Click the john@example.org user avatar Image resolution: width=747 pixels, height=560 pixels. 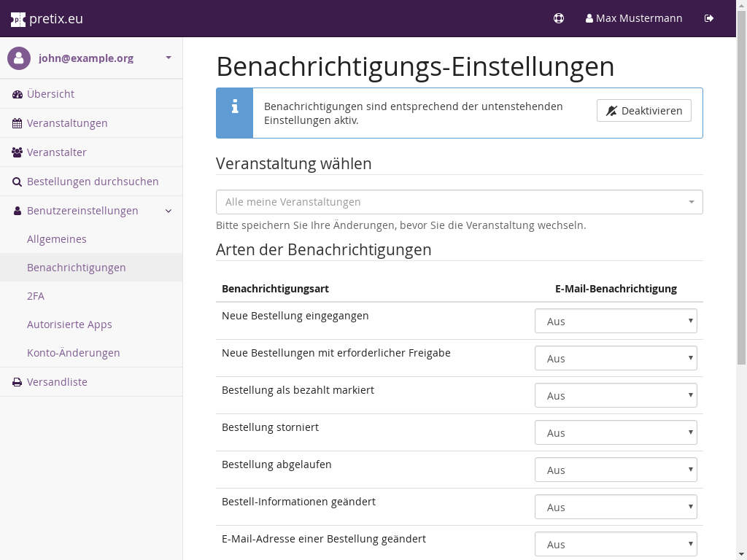[19, 58]
